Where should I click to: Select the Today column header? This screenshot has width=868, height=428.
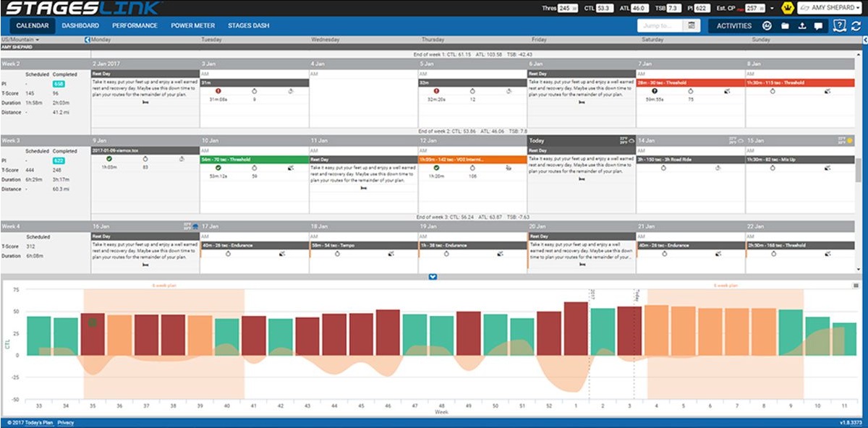(581, 140)
